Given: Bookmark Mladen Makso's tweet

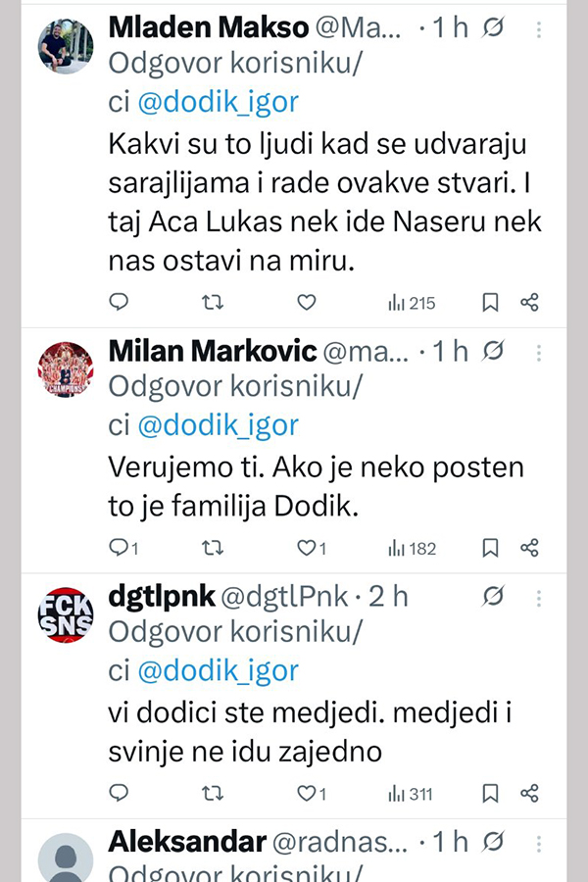Looking at the screenshot, I should pyautogui.click(x=490, y=303).
